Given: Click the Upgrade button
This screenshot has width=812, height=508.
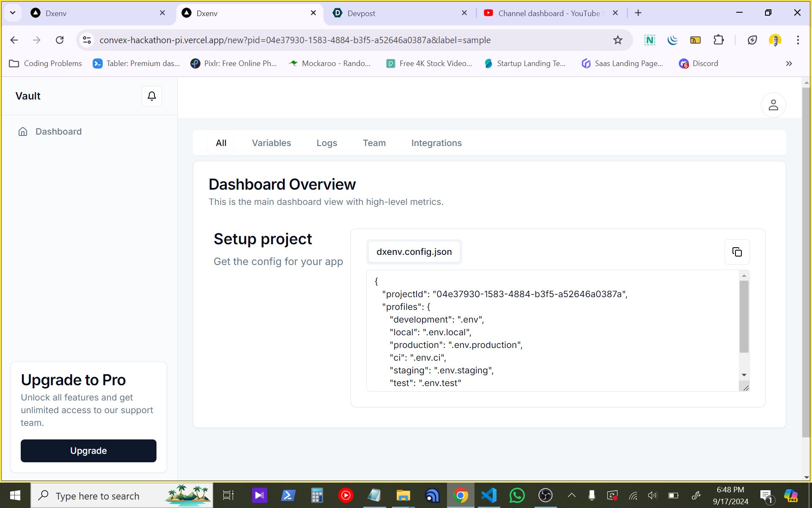Looking at the screenshot, I should (88, 451).
